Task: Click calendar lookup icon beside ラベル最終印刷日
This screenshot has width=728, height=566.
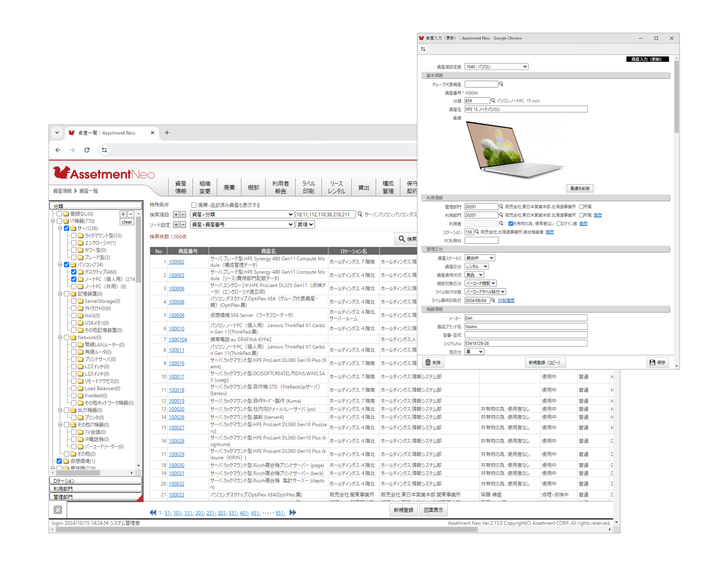Action: [x=493, y=300]
